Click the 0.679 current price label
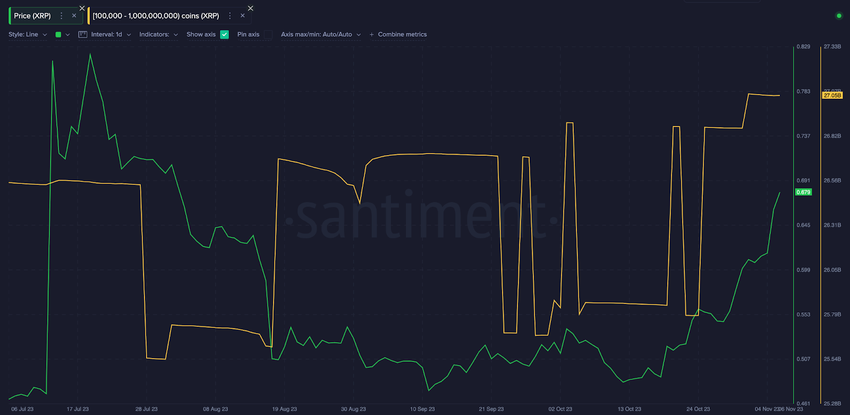850x415 pixels. pos(803,192)
